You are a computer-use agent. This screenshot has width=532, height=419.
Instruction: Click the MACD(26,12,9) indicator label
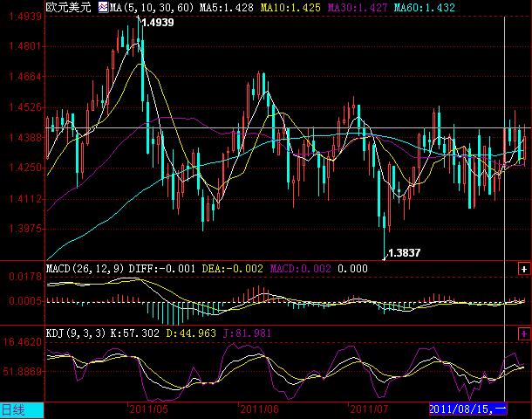coord(85,269)
